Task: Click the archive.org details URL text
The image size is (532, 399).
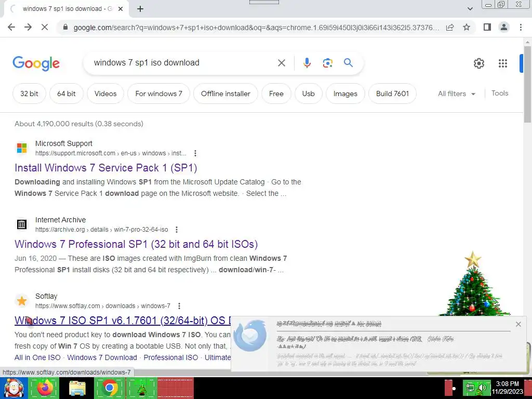Action: (101, 230)
